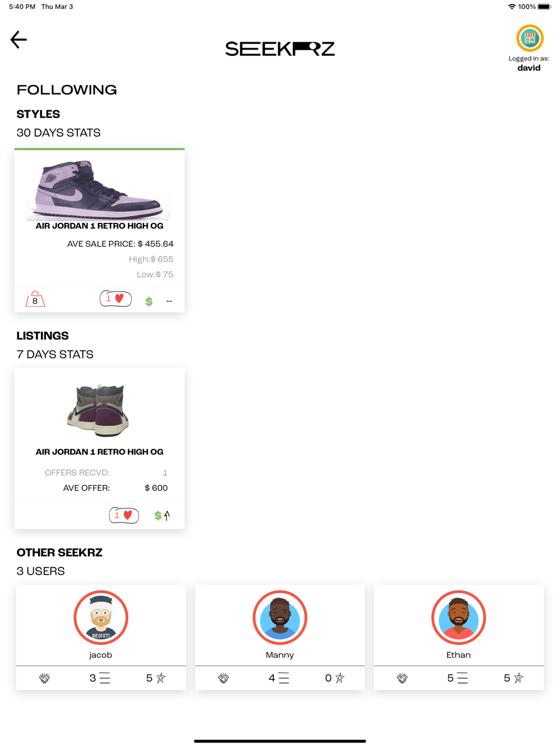Screen dimensions: 560x747
Task: Open Manny's 4 listings icon
Action: [x=279, y=678]
